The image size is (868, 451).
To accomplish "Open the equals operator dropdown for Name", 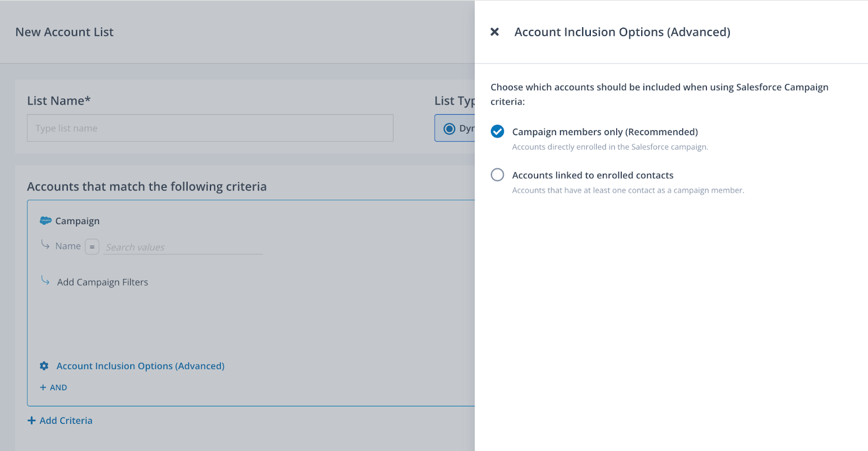I will pyautogui.click(x=92, y=247).
